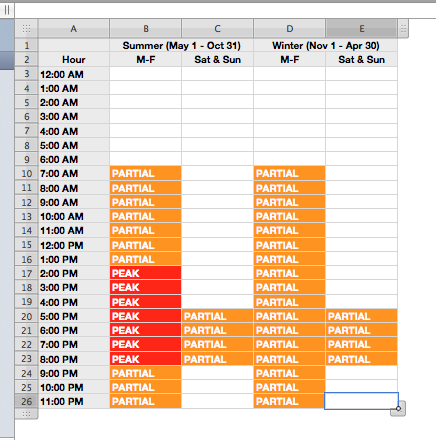Click winter M-F PARTIAL cell at 11:00 PM

(289, 401)
